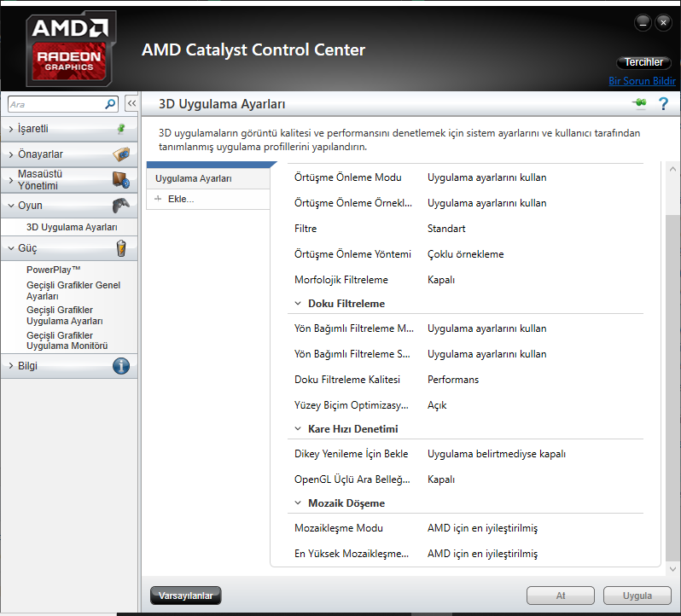Click the settings list vertical scrollbar thumb
681x616 pixels.
click(x=672, y=386)
